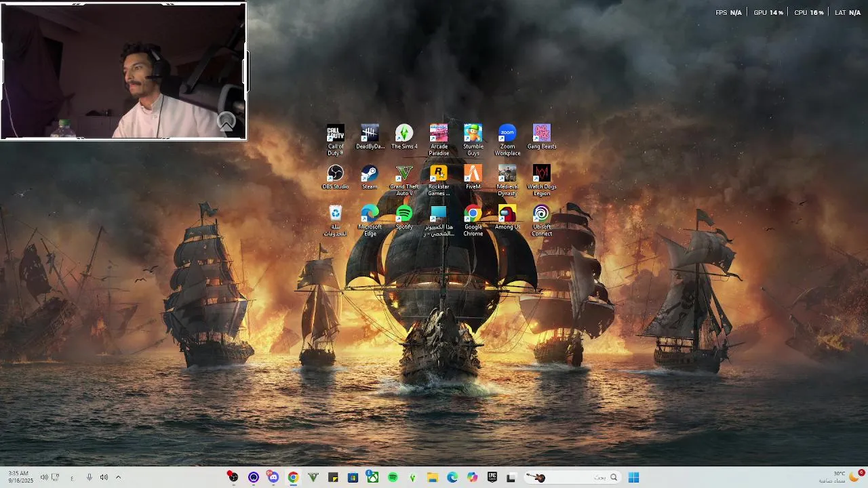Select the Medieval Dynasty desktop shortcut

click(507, 180)
